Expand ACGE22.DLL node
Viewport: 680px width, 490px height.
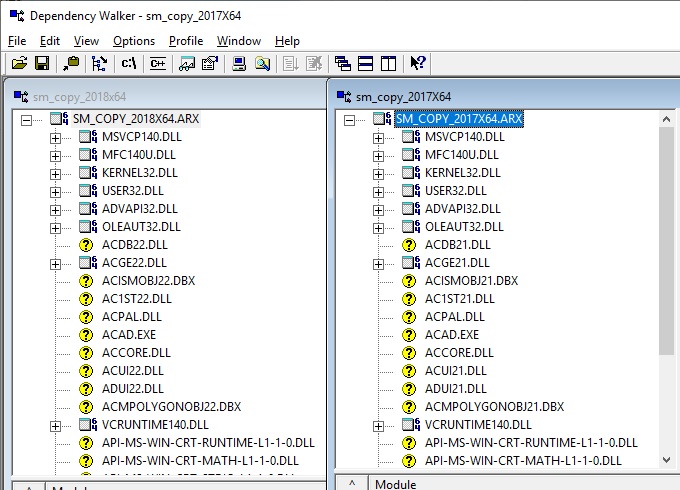56,264
